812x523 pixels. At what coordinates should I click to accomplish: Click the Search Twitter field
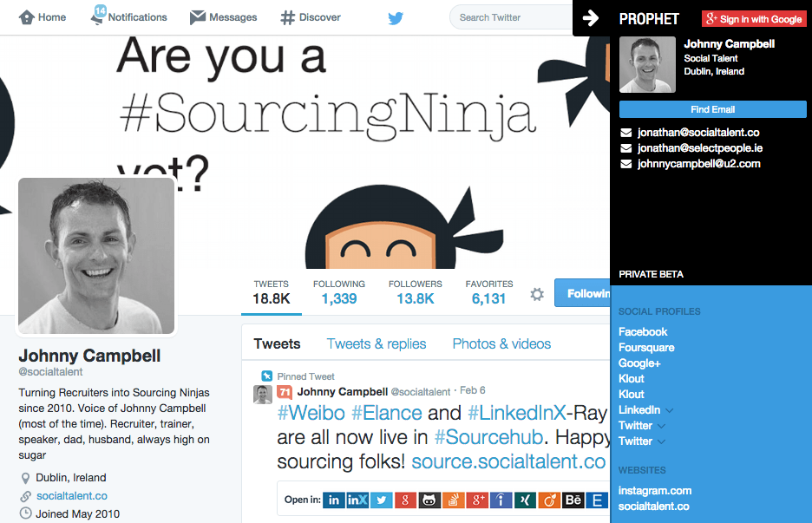[511, 17]
